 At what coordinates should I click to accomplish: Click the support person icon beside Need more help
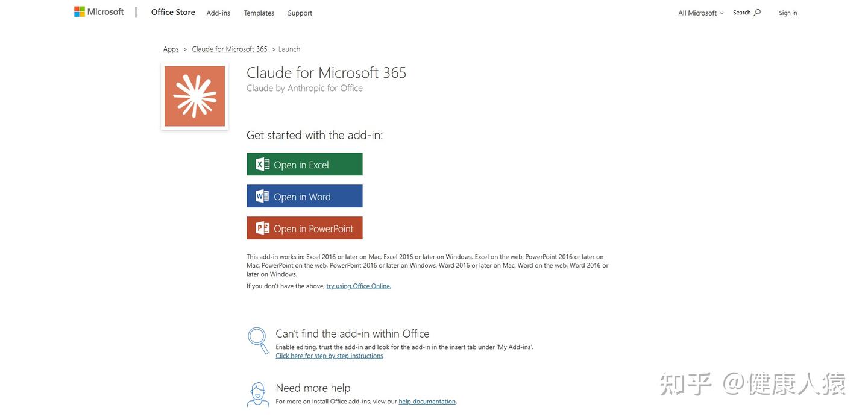click(258, 395)
